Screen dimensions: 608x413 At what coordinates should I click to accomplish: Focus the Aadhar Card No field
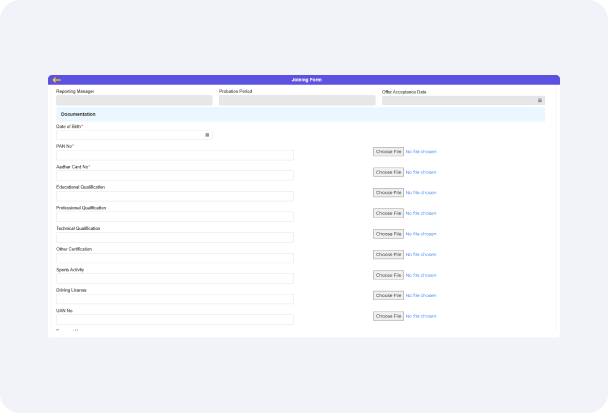click(175, 176)
